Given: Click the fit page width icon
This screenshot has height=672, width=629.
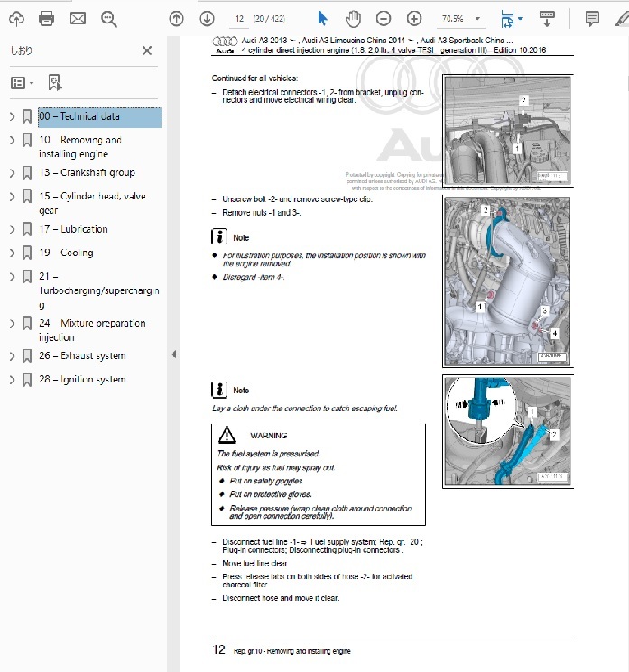Looking at the screenshot, I should point(507,19).
